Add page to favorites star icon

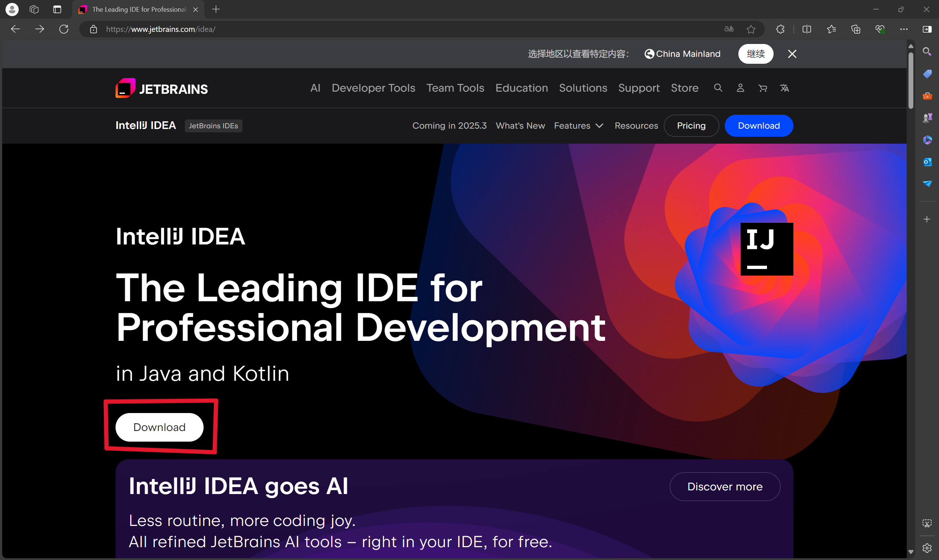[750, 29]
